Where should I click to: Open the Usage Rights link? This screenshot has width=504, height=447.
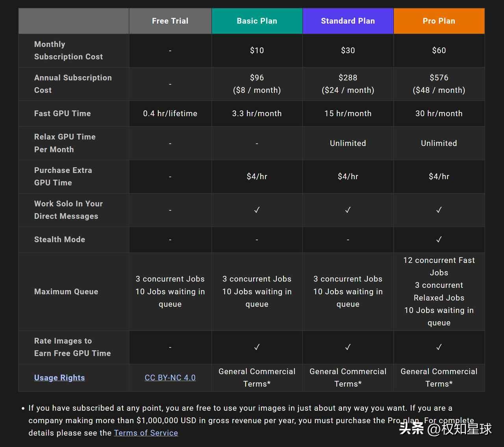pyautogui.click(x=59, y=378)
